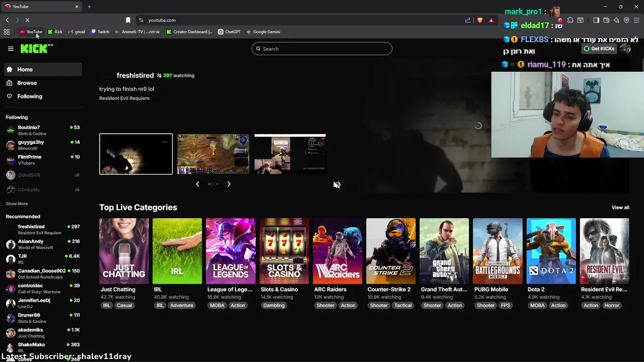Screen dimensions: 644x362
Task: Unmute the featured stream preview
Action: pos(337,185)
